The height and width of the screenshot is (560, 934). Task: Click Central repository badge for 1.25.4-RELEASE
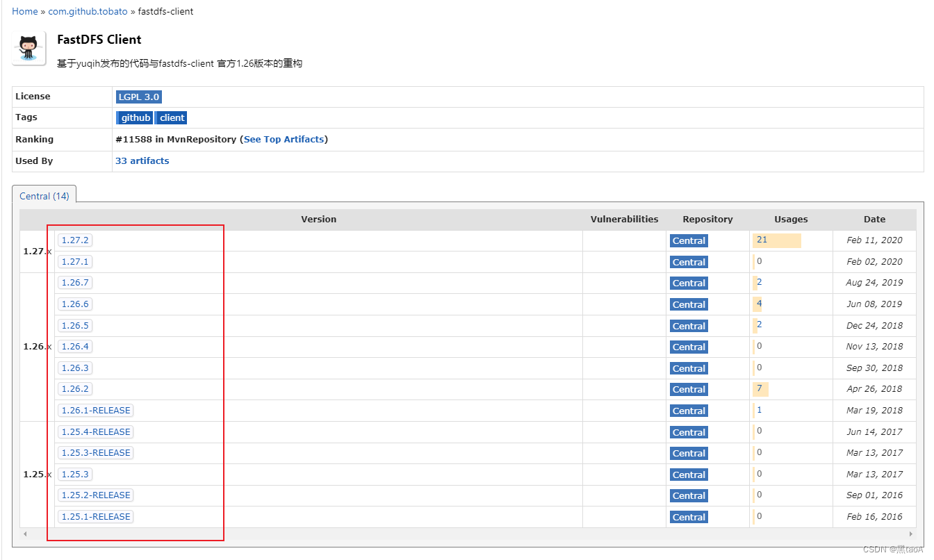[689, 432]
